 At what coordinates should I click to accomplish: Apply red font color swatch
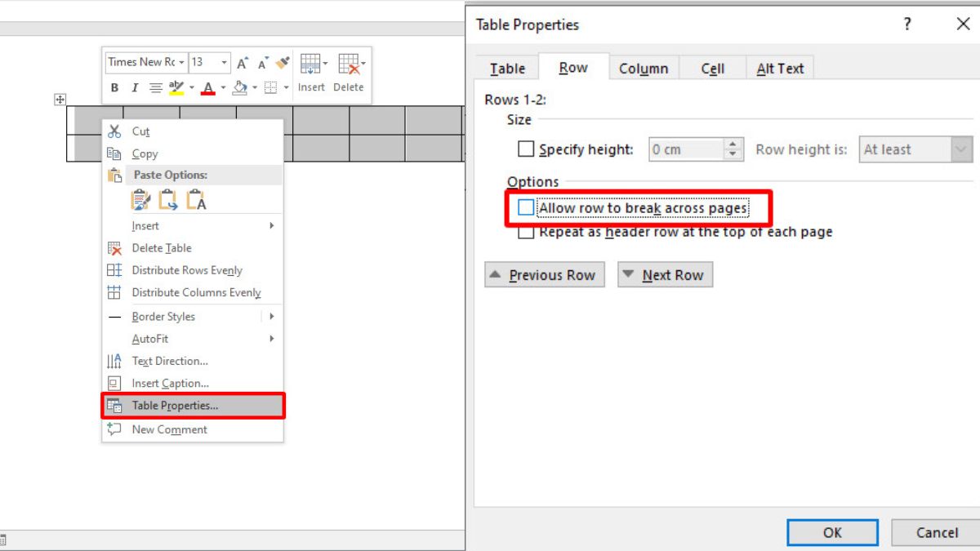pyautogui.click(x=208, y=88)
